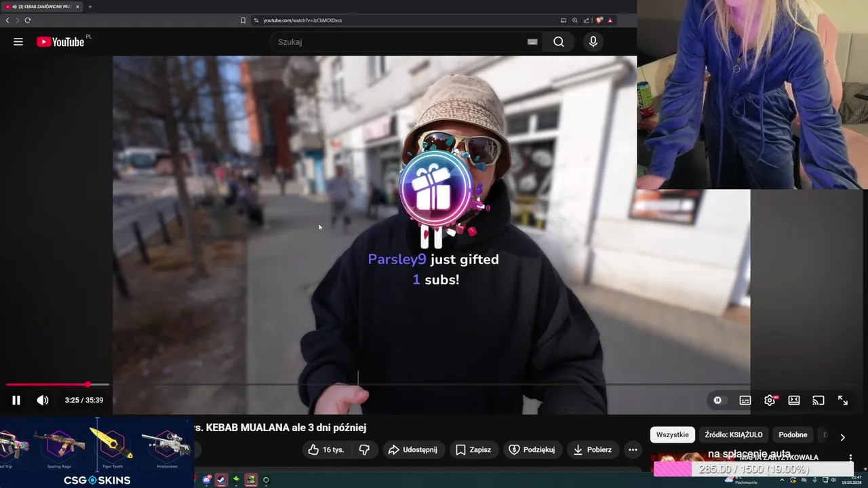Open options menu for first suggested video
This screenshot has height=488, width=868.
click(x=850, y=458)
